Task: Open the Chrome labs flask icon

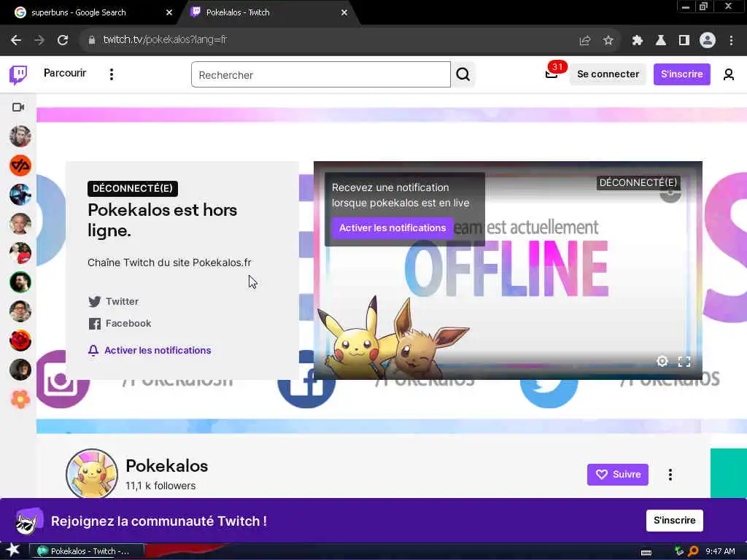Action: coord(660,41)
